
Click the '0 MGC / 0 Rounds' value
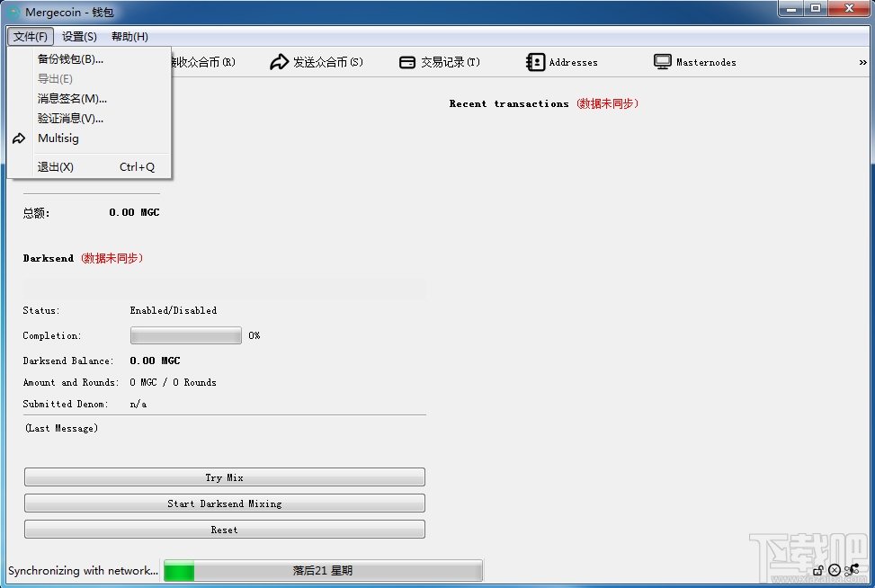pos(173,383)
